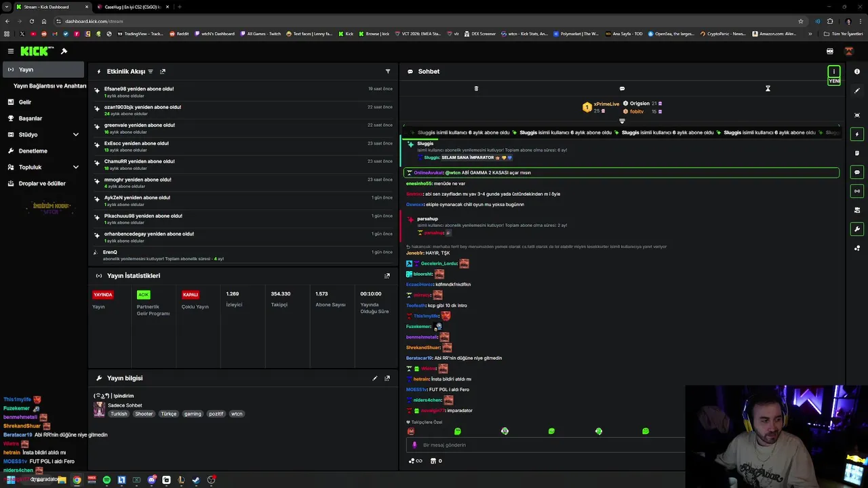
Task: Click the channel points icon below chat input
Action: click(415, 461)
